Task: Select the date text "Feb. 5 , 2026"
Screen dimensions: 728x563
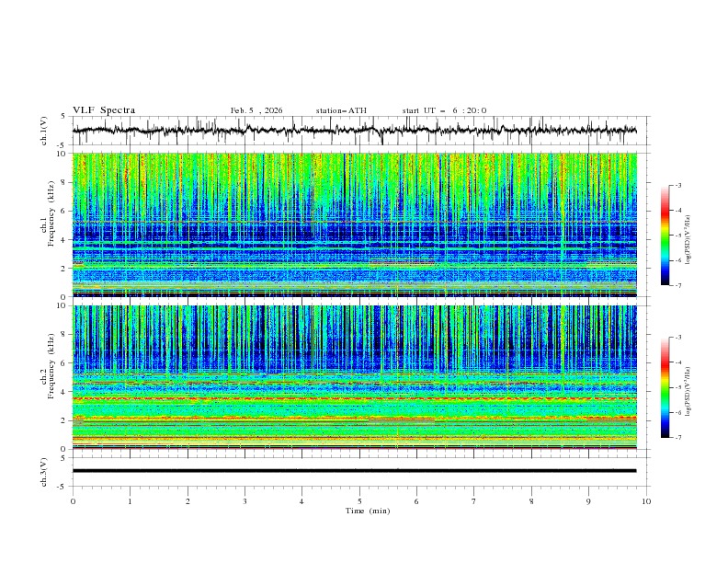Action: (256, 110)
